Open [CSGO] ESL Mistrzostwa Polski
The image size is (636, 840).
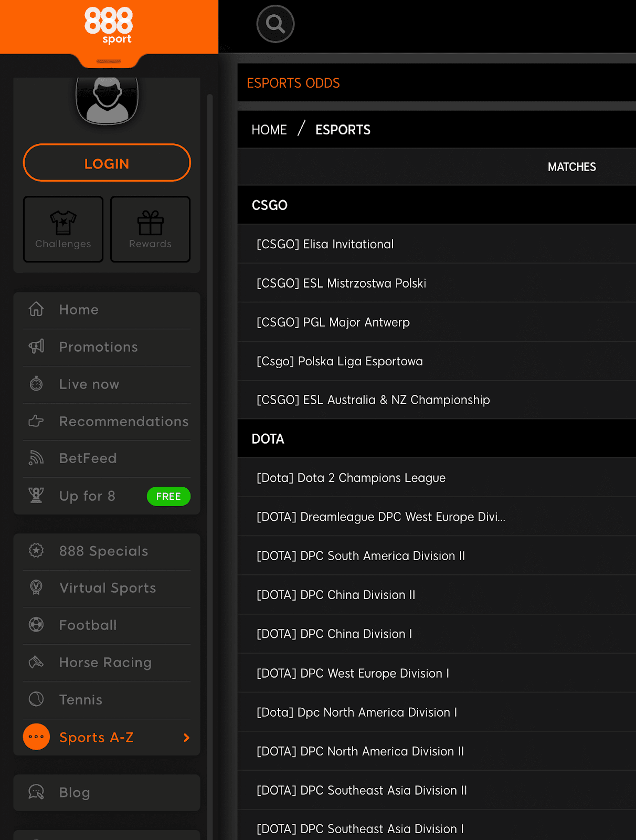[437, 283]
